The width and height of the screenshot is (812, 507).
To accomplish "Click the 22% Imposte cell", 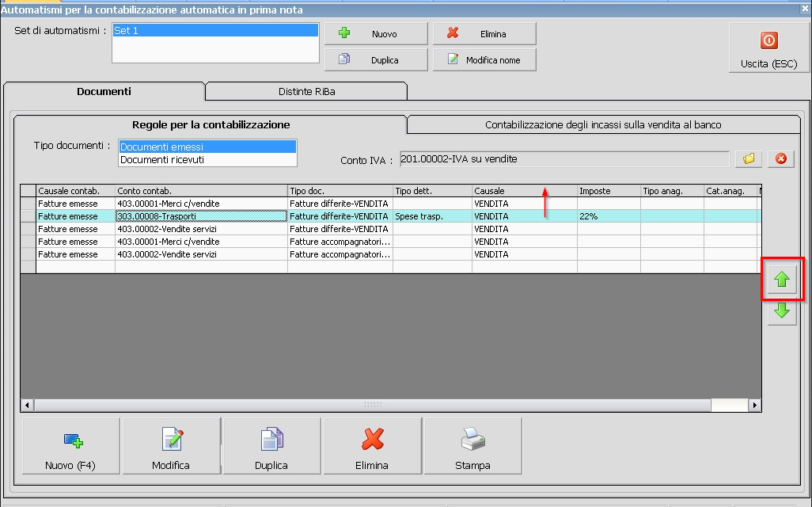I will [609, 216].
